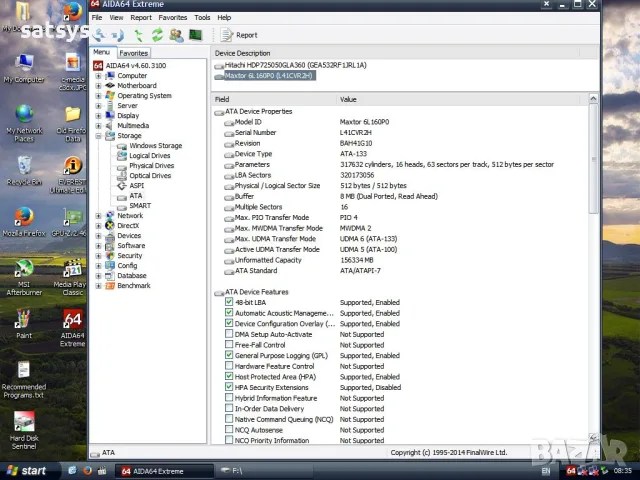Click the vertical scrollbar thumb in details list
Viewport: 640px width, 480px height.
(x=593, y=158)
